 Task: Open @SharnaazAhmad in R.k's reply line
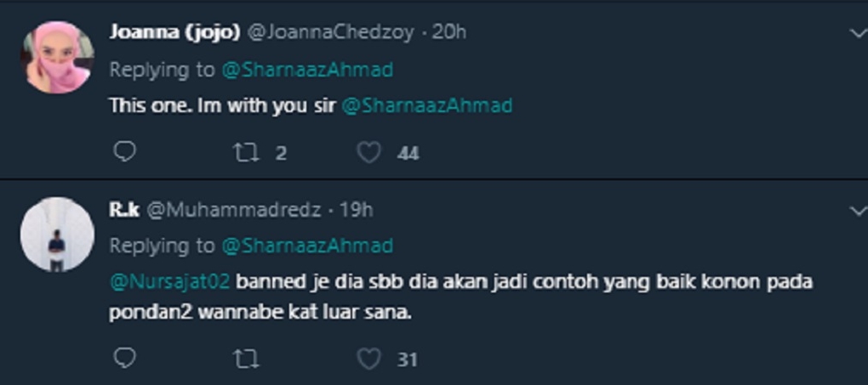click(x=307, y=245)
